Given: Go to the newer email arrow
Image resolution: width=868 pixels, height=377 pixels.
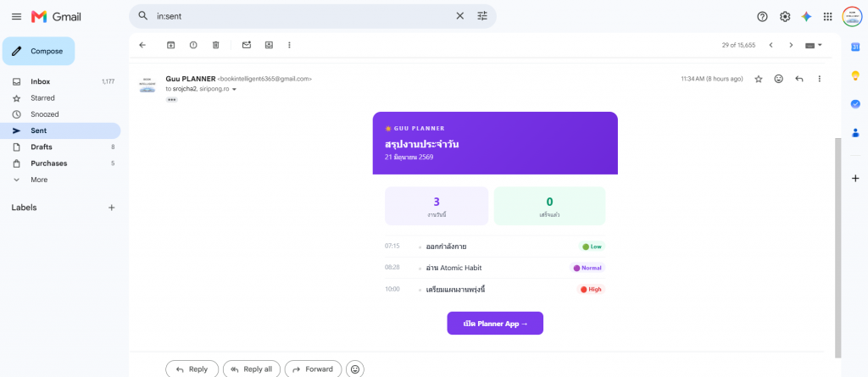Looking at the screenshot, I should click(771, 45).
